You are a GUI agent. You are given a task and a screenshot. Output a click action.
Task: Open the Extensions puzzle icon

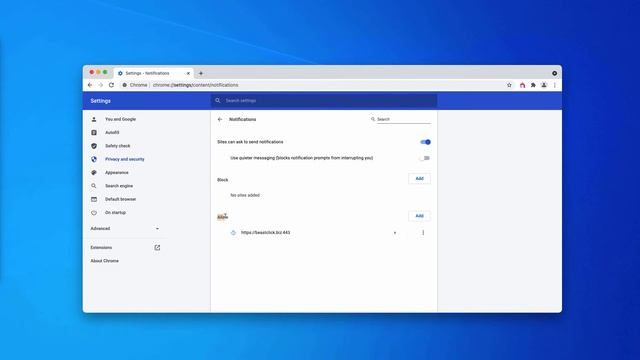pos(533,85)
